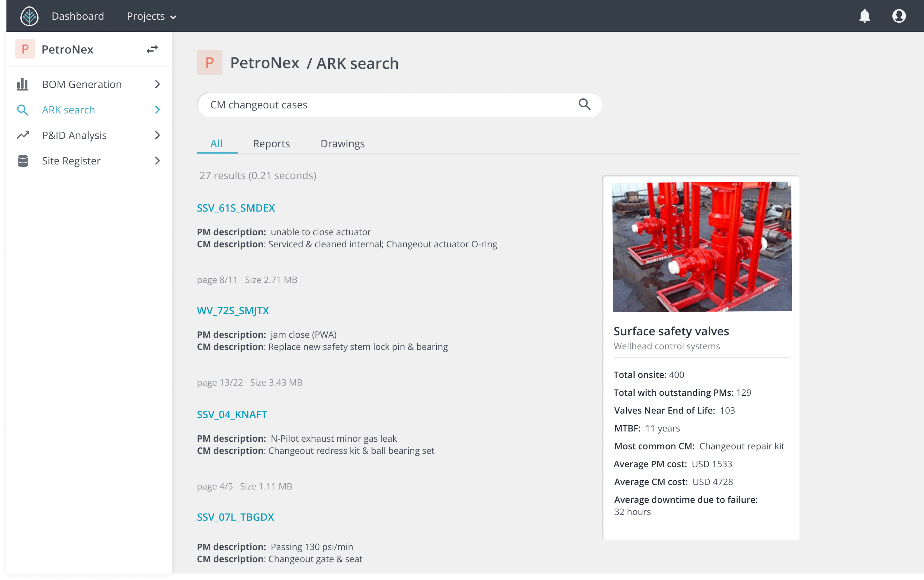
Task: Click the P&ID Analysis sidebar icon
Action: tap(23, 135)
